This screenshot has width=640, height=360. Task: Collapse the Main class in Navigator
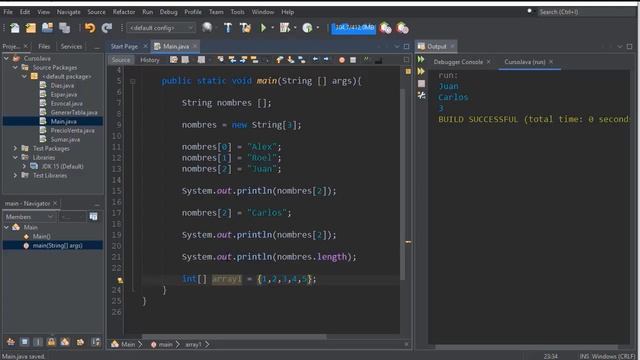6,227
